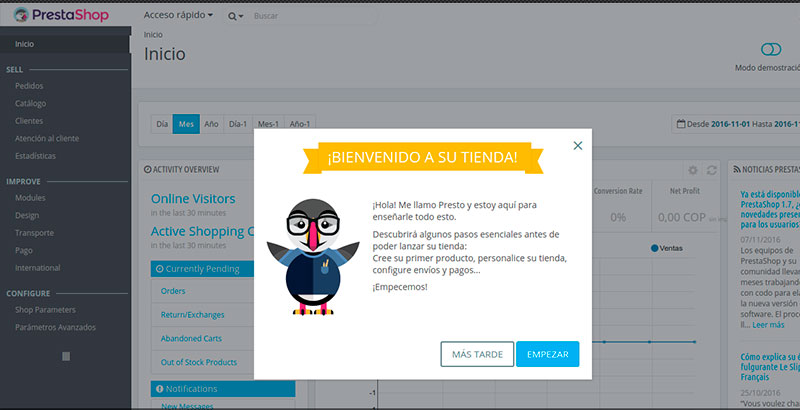Open Pago in the sidebar

(x=23, y=250)
